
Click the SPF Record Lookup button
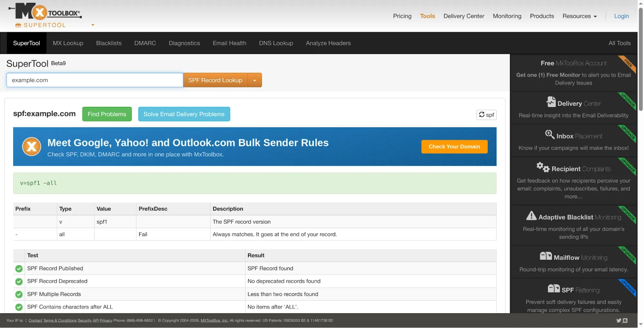215,80
